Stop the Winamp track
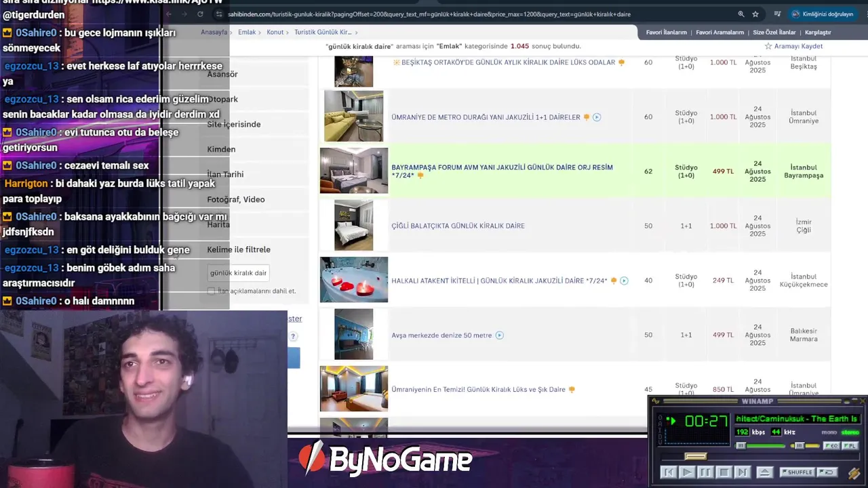 coord(724,472)
